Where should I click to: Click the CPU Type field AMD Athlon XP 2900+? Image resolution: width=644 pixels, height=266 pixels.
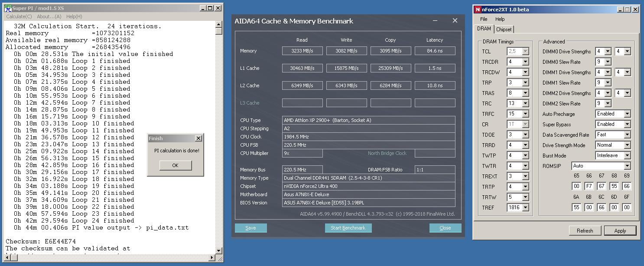[x=368, y=120]
